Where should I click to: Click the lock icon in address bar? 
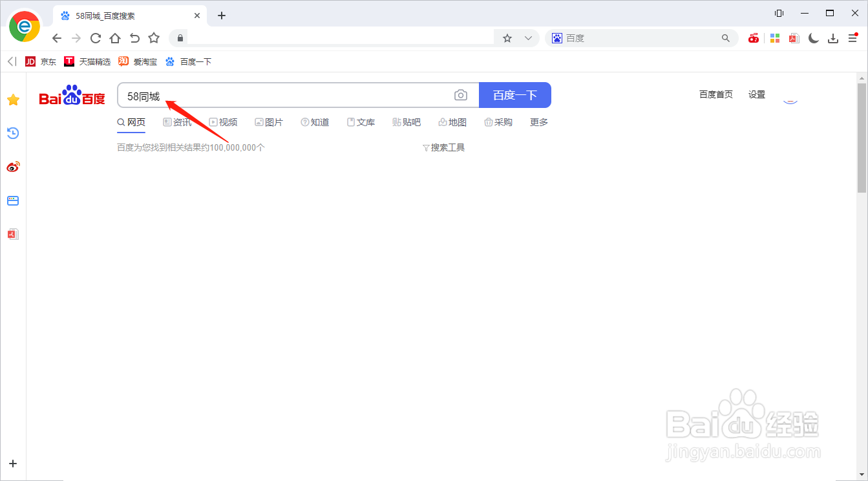pos(180,38)
